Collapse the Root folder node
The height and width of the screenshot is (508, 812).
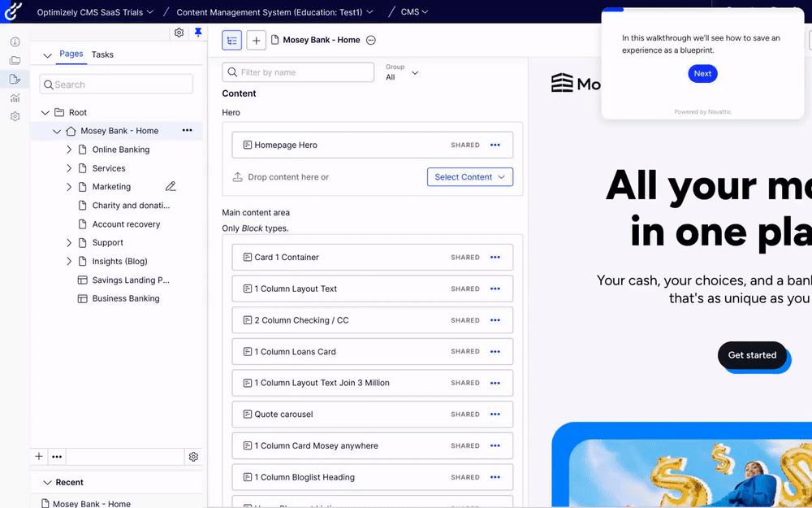pos(45,113)
